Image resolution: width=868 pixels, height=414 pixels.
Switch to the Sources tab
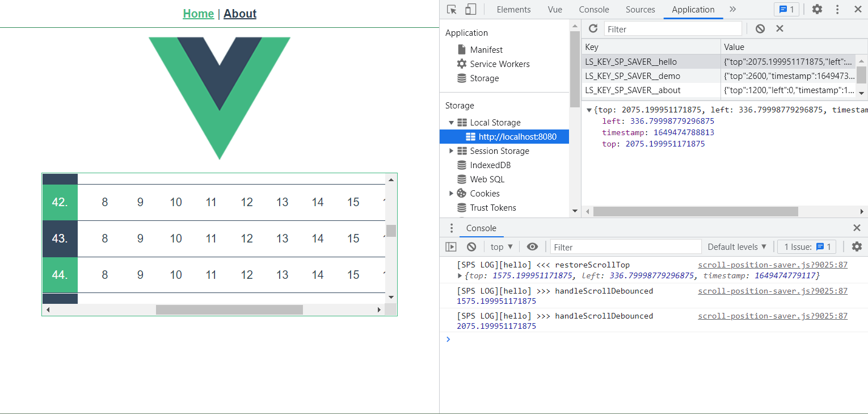(641, 10)
